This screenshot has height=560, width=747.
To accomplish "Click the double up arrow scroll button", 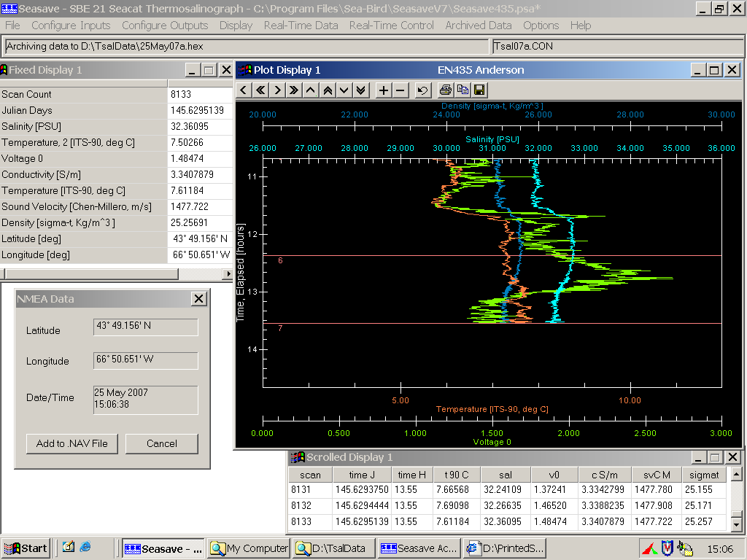I will [328, 90].
